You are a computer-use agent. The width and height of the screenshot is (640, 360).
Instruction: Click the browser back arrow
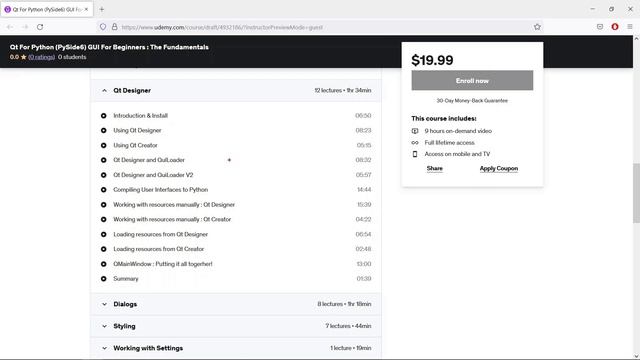[x=10, y=27]
